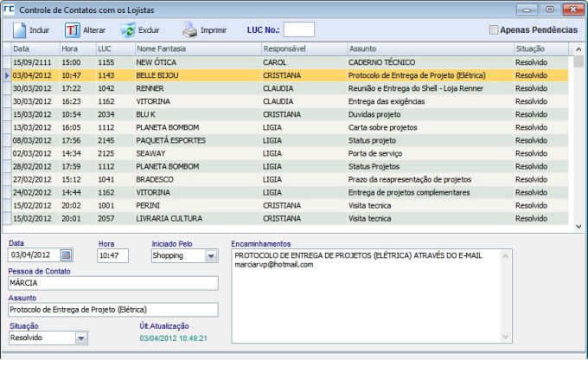
Task: Click the Encaminhamentos text area
Action: [x=366, y=296]
